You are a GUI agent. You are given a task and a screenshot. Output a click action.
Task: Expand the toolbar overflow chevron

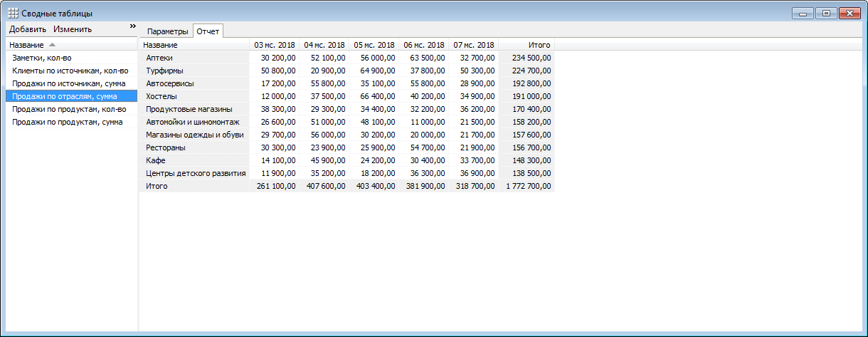tap(132, 26)
